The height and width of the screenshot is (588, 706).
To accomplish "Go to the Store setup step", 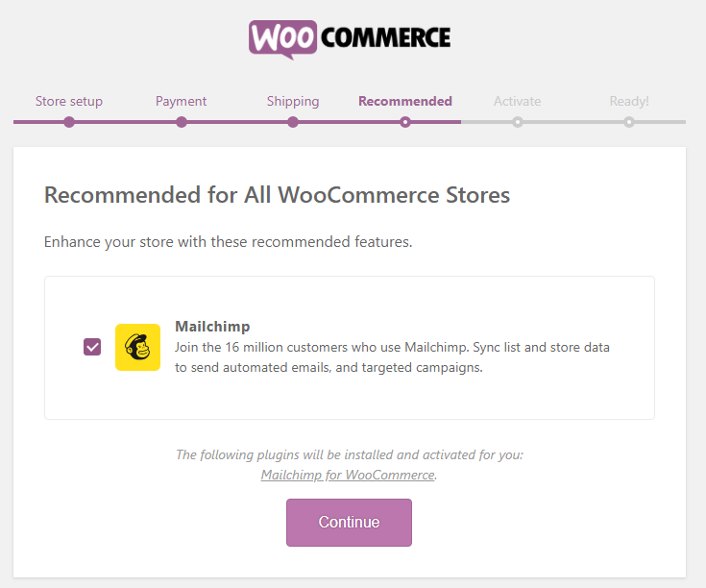I will tap(69, 101).
